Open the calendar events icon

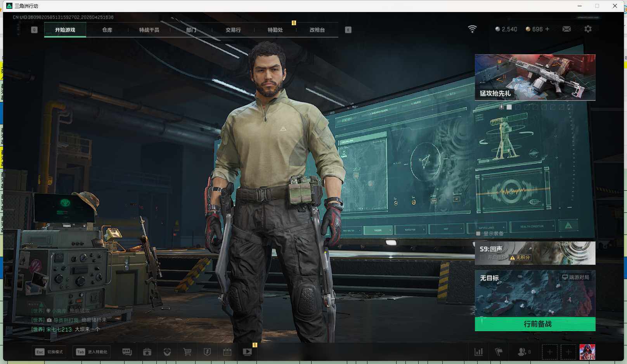coord(227,352)
